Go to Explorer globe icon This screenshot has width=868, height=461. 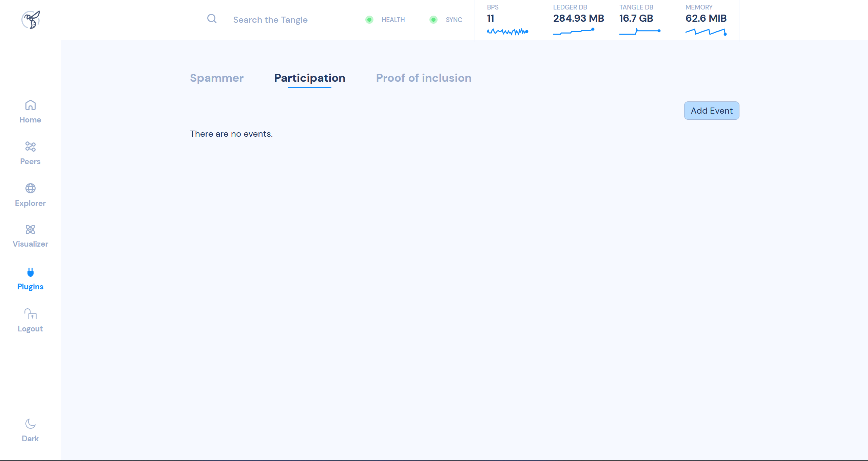[x=30, y=188]
